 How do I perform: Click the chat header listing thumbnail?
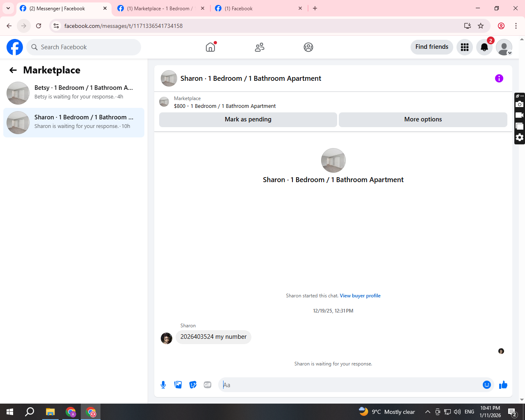(169, 78)
